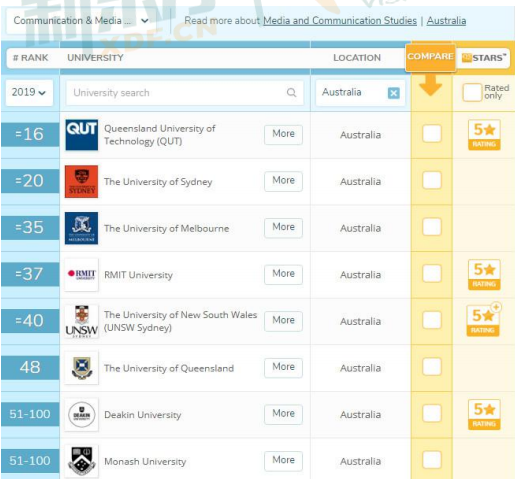Click the RMIT University logo
This screenshot has height=481, width=515.
click(x=81, y=275)
